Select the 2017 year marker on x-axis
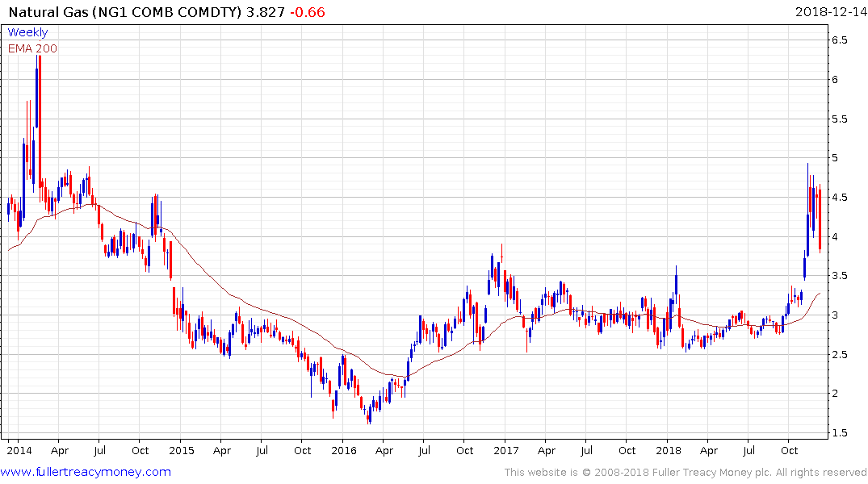 click(x=505, y=450)
